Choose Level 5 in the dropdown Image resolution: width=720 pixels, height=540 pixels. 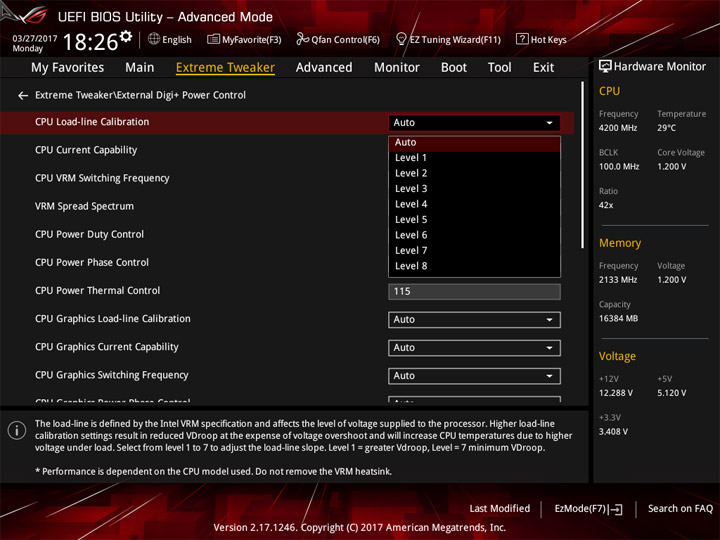pos(474,220)
